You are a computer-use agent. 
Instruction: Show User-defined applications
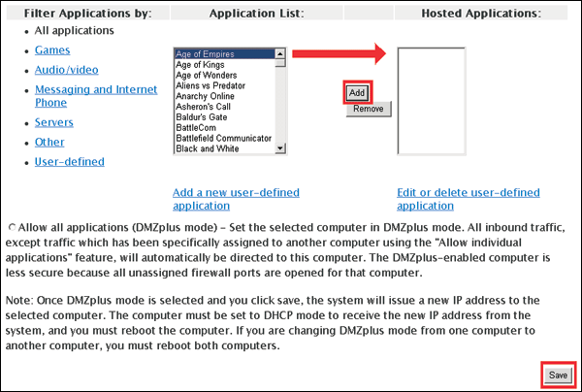(x=70, y=161)
